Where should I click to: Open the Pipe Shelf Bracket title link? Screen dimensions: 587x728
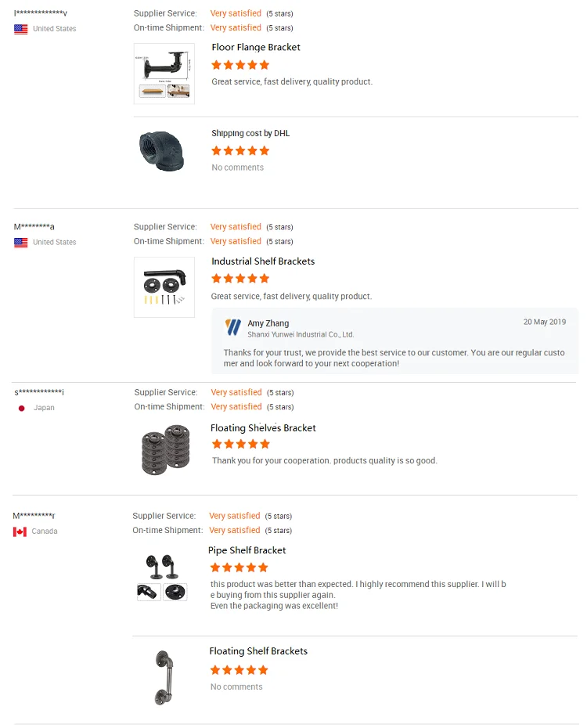click(247, 550)
